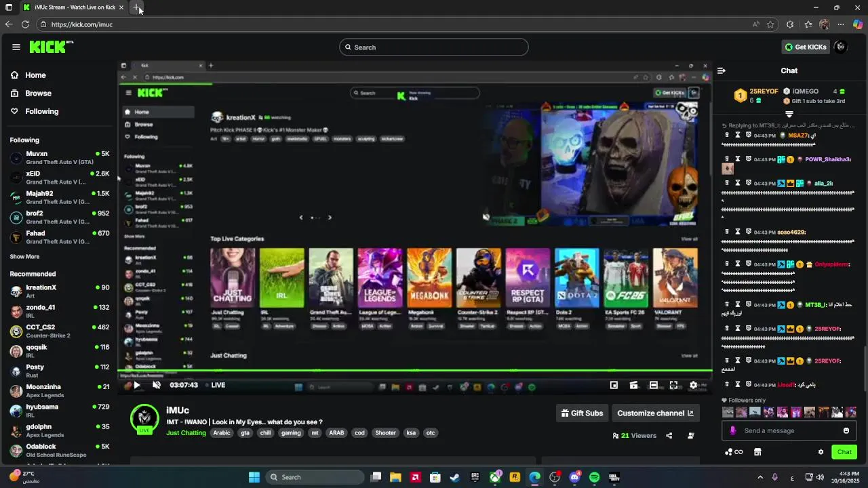Screen dimensions: 868x488
Task: Open the player settings gear
Action: point(693,385)
